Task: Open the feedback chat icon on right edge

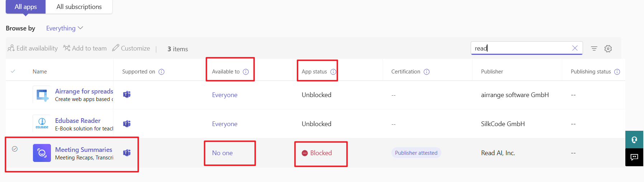Action: coord(634,157)
